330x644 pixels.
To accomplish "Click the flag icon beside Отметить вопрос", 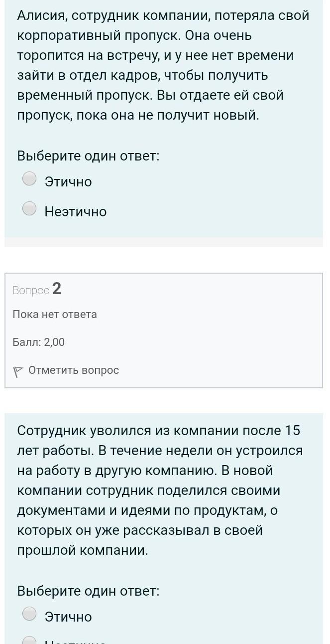I will tap(18, 371).
